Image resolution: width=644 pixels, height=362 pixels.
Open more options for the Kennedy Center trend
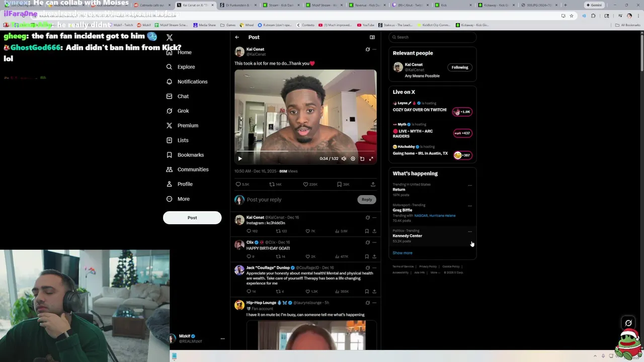(470, 231)
